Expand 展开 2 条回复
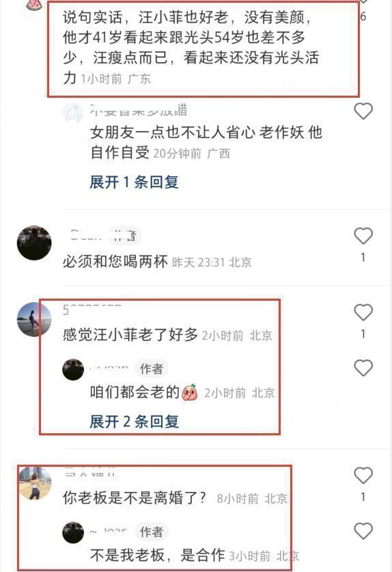The width and height of the screenshot is (392, 572). (x=134, y=422)
